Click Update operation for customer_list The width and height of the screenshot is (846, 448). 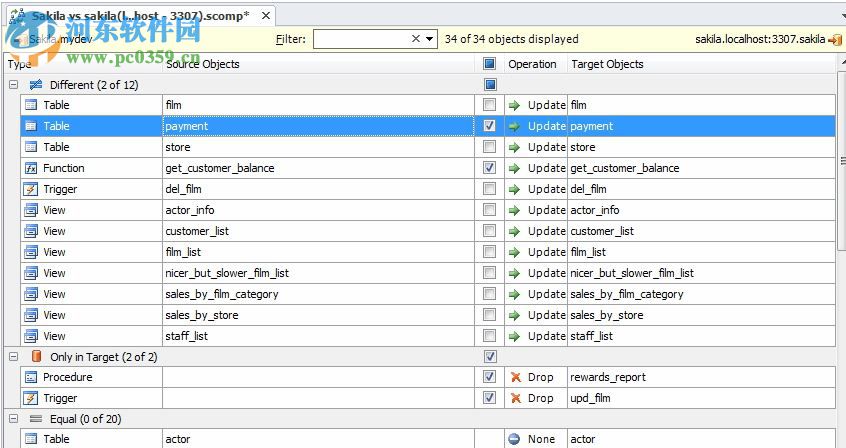tap(547, 231)
